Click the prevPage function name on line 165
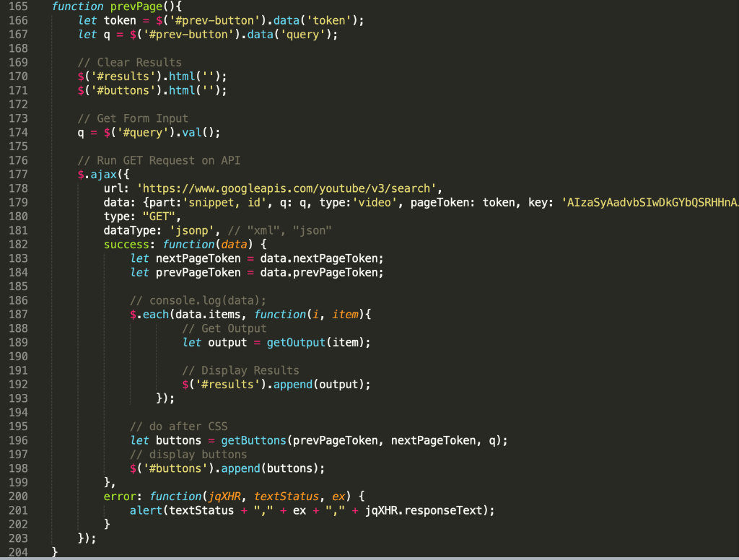The width and height of the screenshot is (739, 560). click(x=136, y=6)
